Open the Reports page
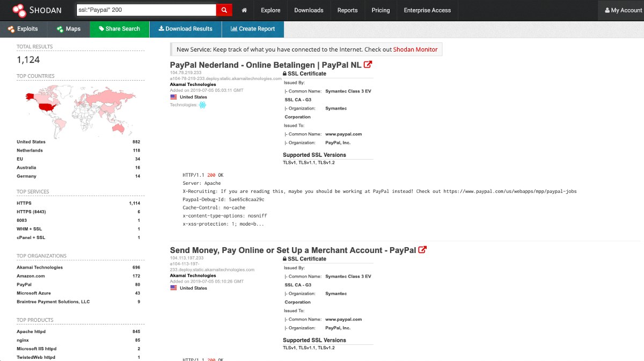Screen dimensions: 644x361 coord(347,10)
